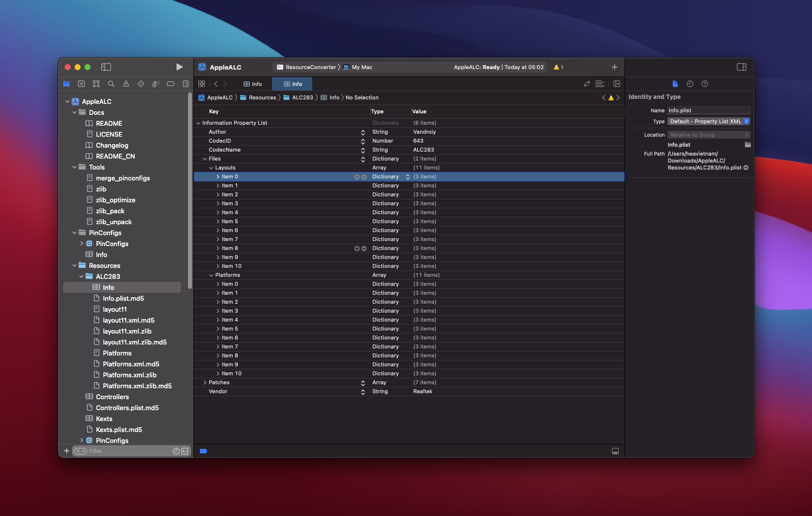The height and width of the screenshot is (516, 812).
Task: Run the ResourceConverter scheme
Action: tap(180, 67)
